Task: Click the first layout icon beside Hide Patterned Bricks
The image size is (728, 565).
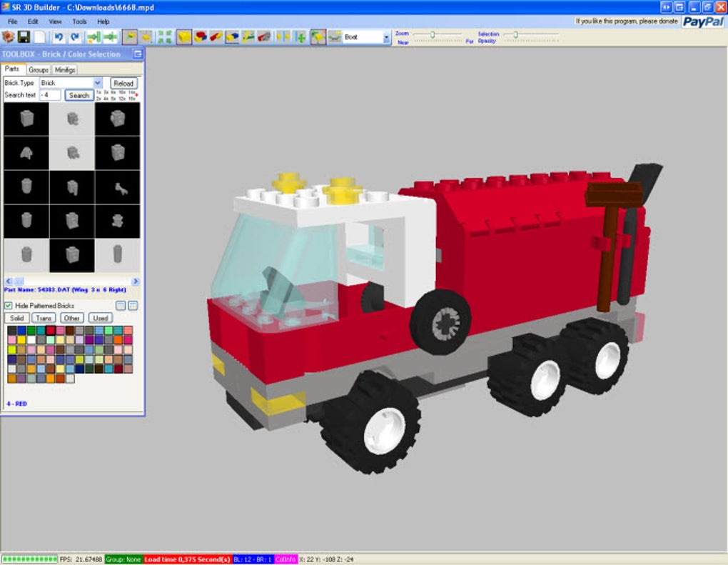Action: [120, 306]
